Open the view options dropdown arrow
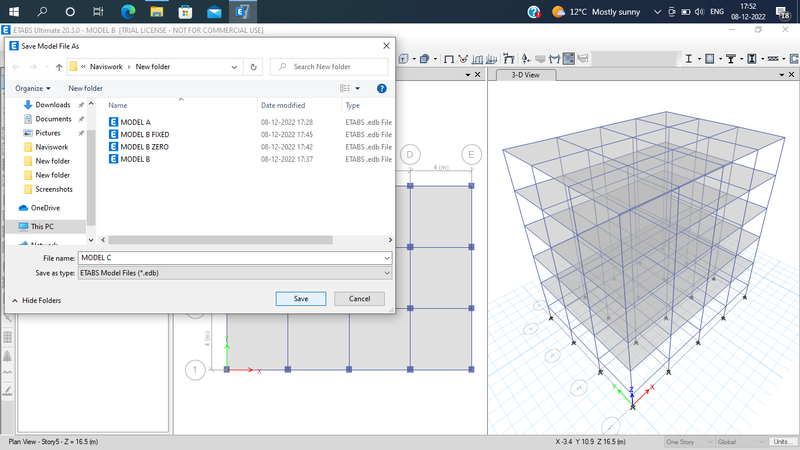The width and height of the screenshot is (800, 450). (357, 88)
